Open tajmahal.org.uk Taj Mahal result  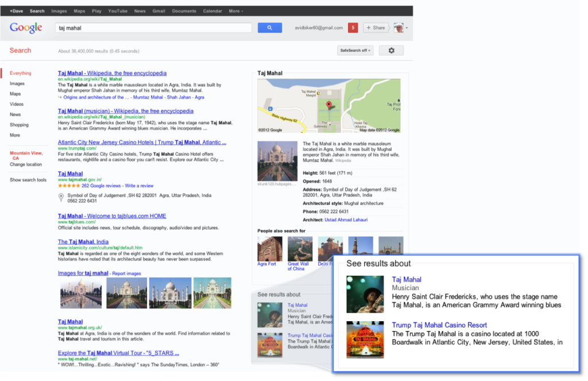point(70,322)
